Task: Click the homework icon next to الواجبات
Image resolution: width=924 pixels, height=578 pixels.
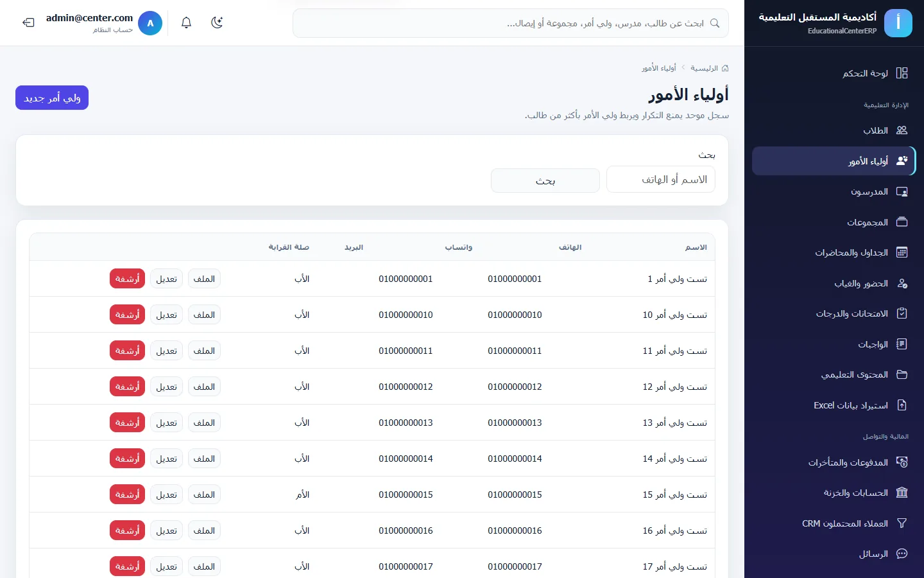Action: point(902,344)
